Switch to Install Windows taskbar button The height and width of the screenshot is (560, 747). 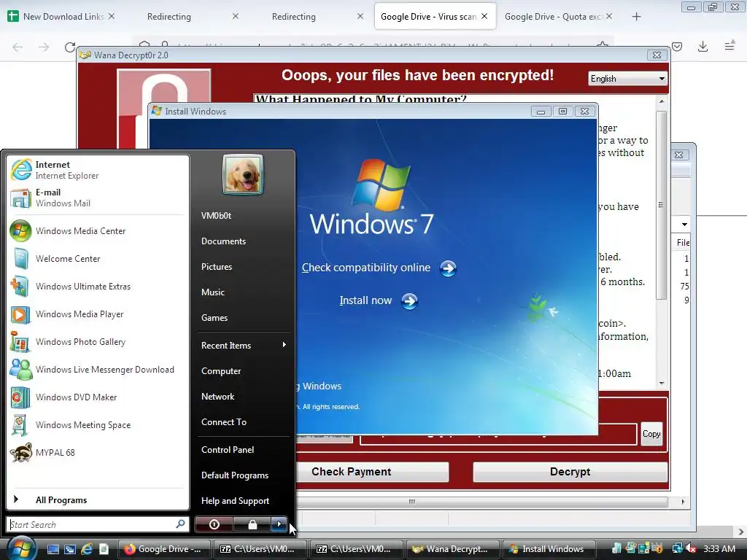coord(549,549)
